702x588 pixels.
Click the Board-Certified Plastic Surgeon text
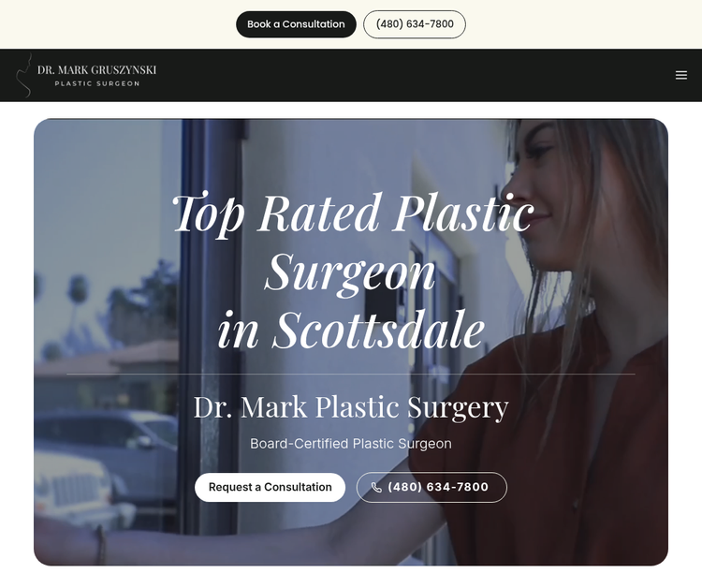[351, 444]
